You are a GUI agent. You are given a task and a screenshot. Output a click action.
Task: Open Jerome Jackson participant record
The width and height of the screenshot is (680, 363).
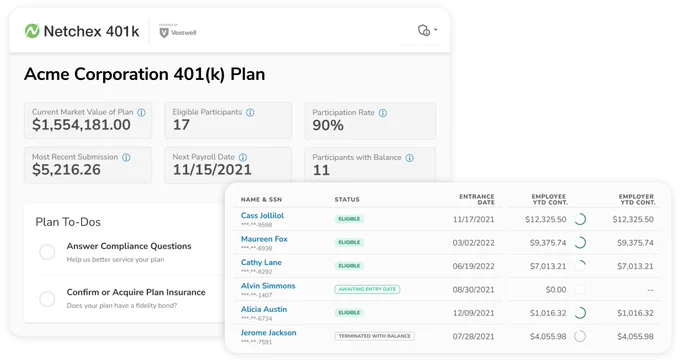[268, 333]
